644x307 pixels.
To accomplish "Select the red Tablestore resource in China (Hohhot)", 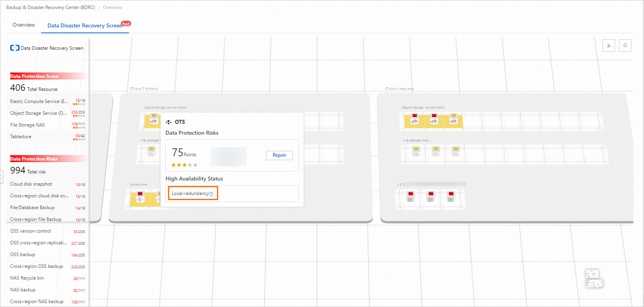I will point(140,197).
